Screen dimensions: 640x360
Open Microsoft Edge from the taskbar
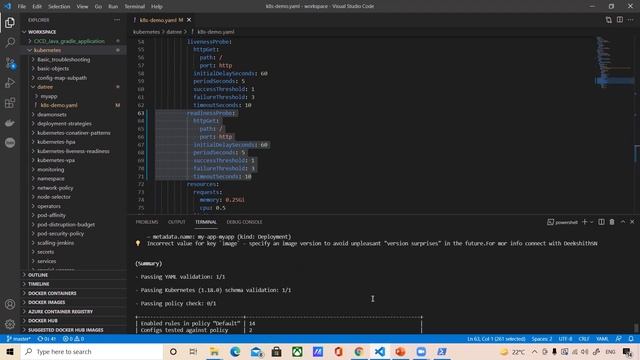click(x=235, y=351)
